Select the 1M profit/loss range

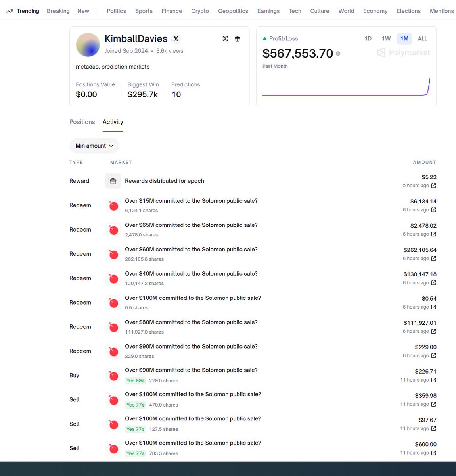(404, 38)
